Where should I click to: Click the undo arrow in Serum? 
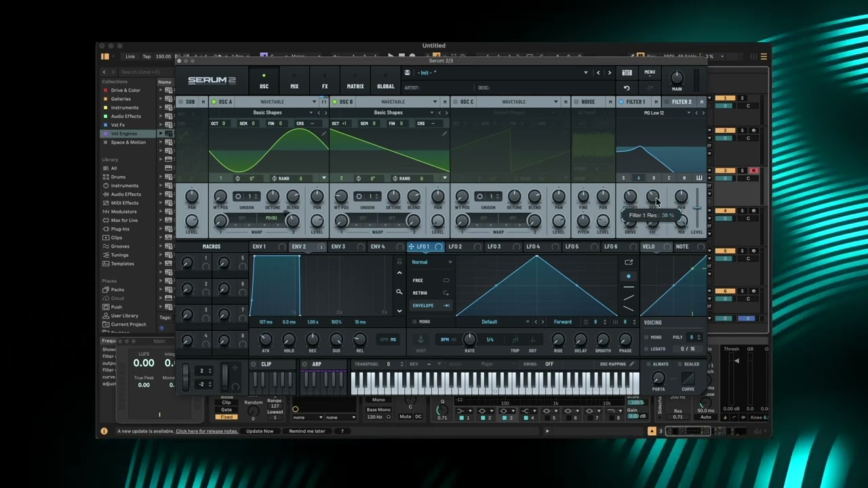click(627, 88)
